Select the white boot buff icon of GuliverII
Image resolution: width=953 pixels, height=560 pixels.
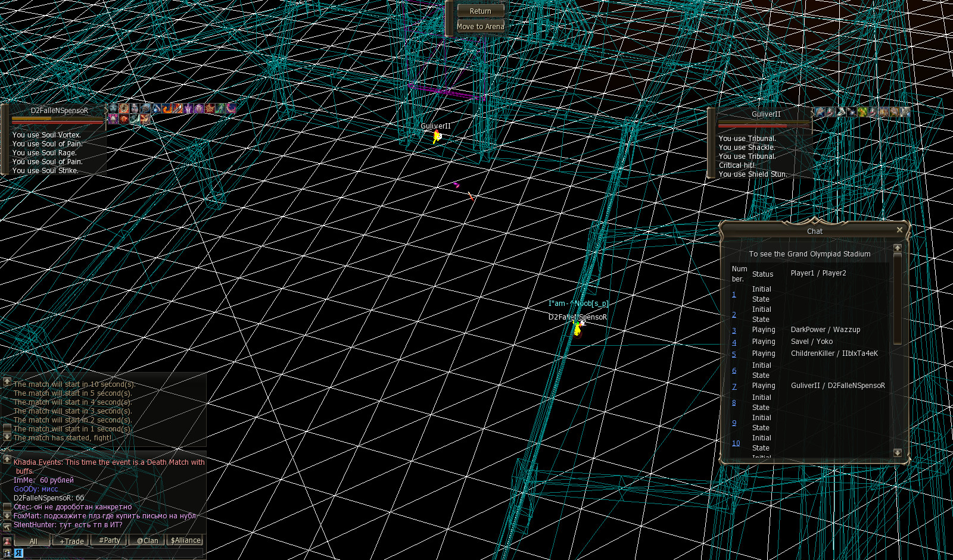coord(841,112)
